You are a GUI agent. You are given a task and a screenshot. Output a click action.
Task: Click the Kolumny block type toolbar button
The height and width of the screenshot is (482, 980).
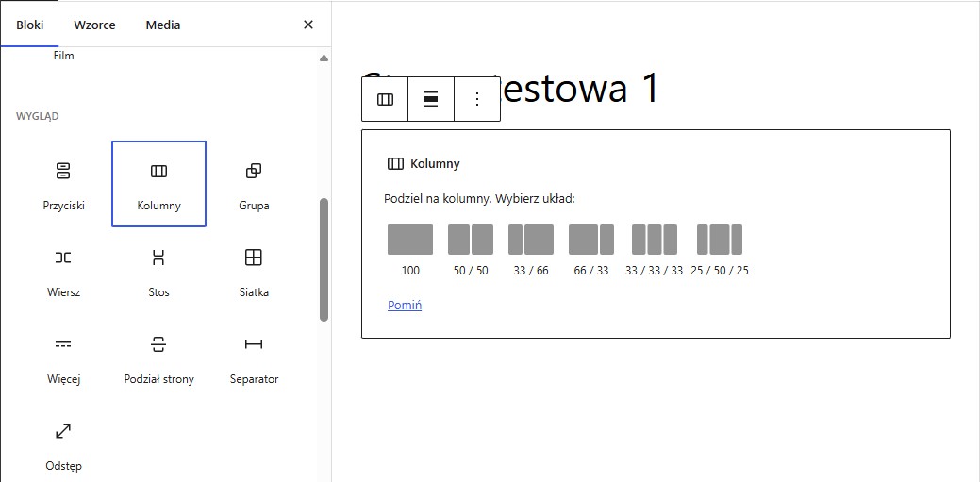tap(385, 99)
